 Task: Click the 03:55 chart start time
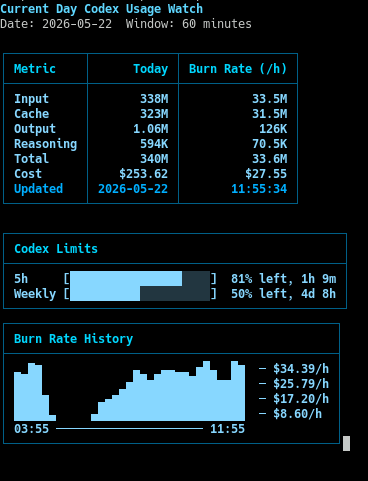coord(31,429)
